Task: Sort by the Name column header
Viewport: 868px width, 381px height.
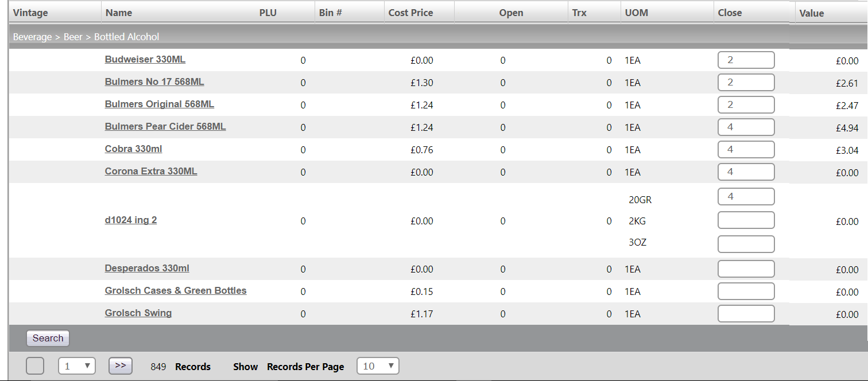Action: tap(119, 13)
